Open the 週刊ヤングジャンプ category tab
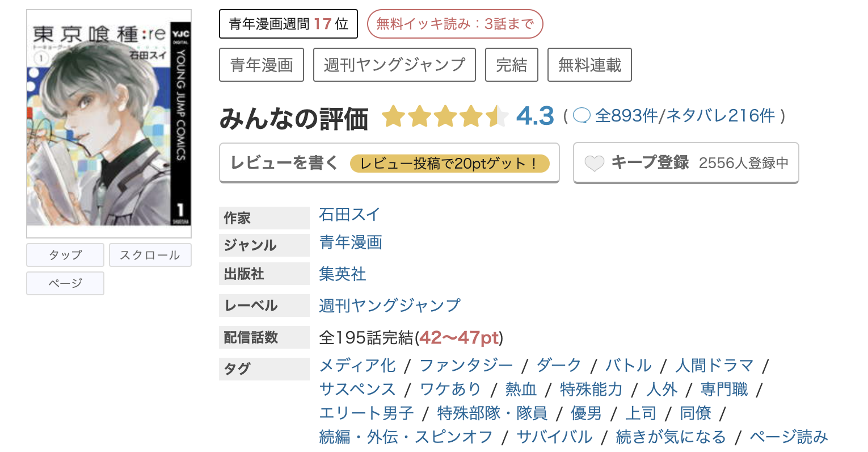The width and height of the screenshot is (868, 452). point(394,65)
